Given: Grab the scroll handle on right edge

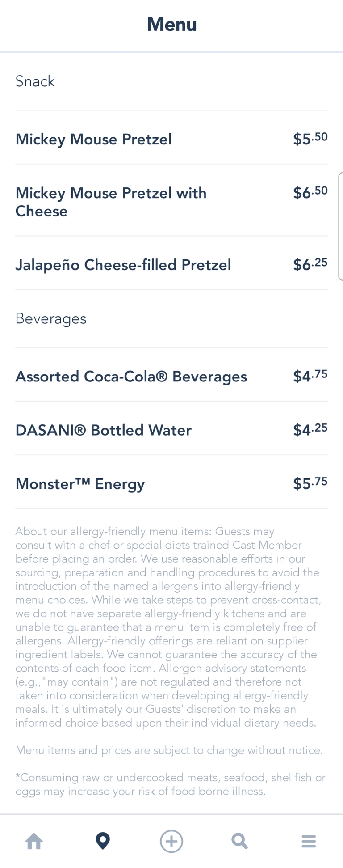Looking at the screenshot, I should [340, 226].
